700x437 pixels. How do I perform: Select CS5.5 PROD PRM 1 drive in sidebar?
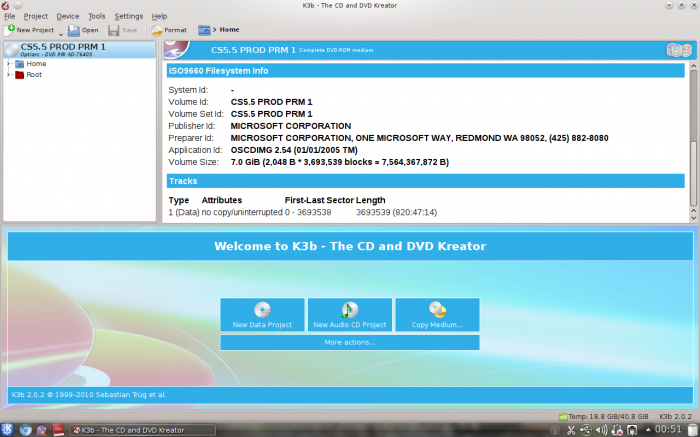coord(80,50)
